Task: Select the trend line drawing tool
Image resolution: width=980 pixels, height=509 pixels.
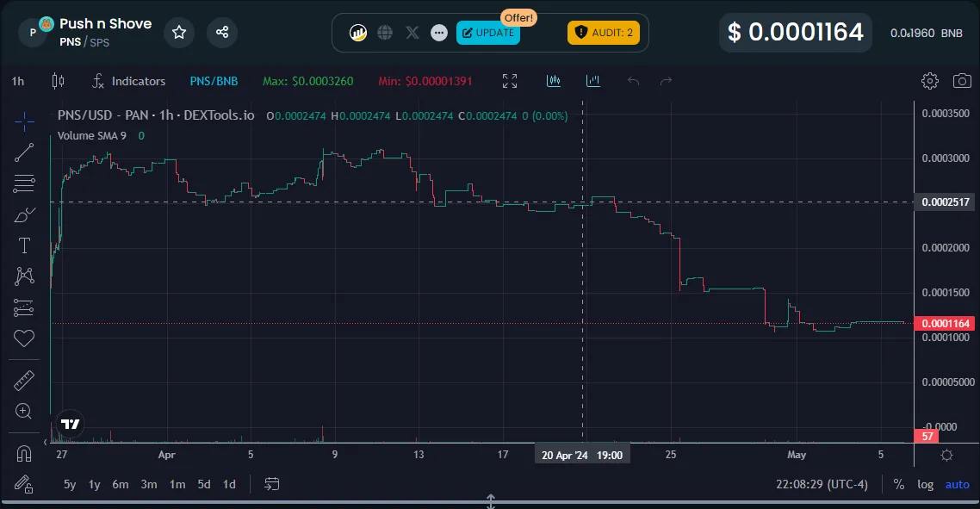Action: point(24,152)
